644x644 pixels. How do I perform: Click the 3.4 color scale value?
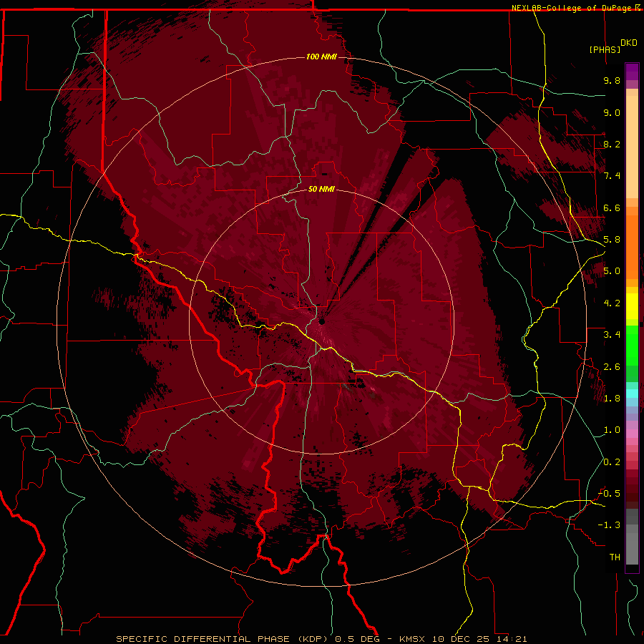click(x=612, y=335)
